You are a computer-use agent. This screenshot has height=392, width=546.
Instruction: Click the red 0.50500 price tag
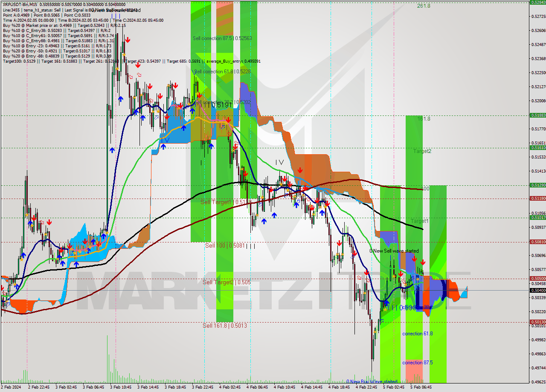(537, 278)
